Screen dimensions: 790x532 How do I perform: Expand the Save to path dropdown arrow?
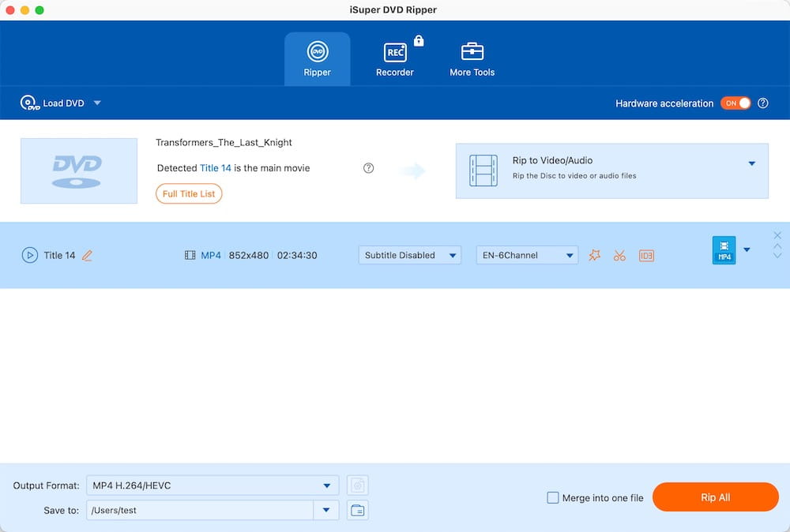point(326,511)
